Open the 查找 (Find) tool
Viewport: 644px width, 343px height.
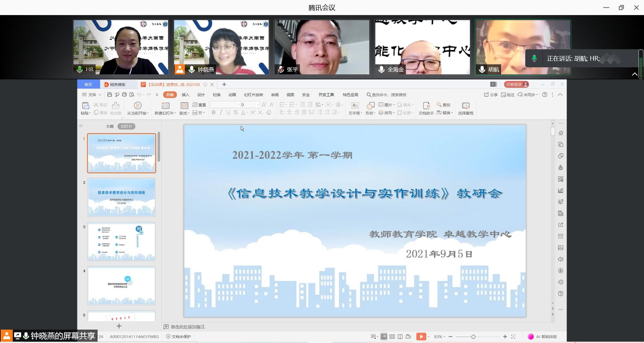tap(443, 105)
